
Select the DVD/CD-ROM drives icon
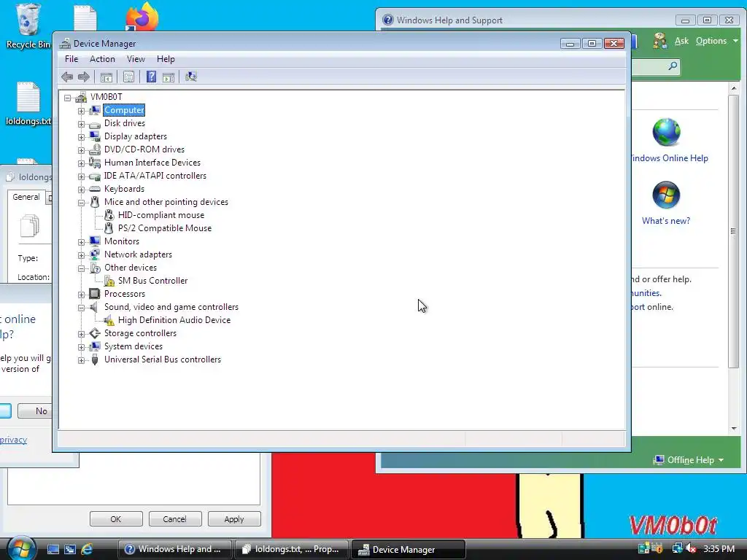point(95,149)
